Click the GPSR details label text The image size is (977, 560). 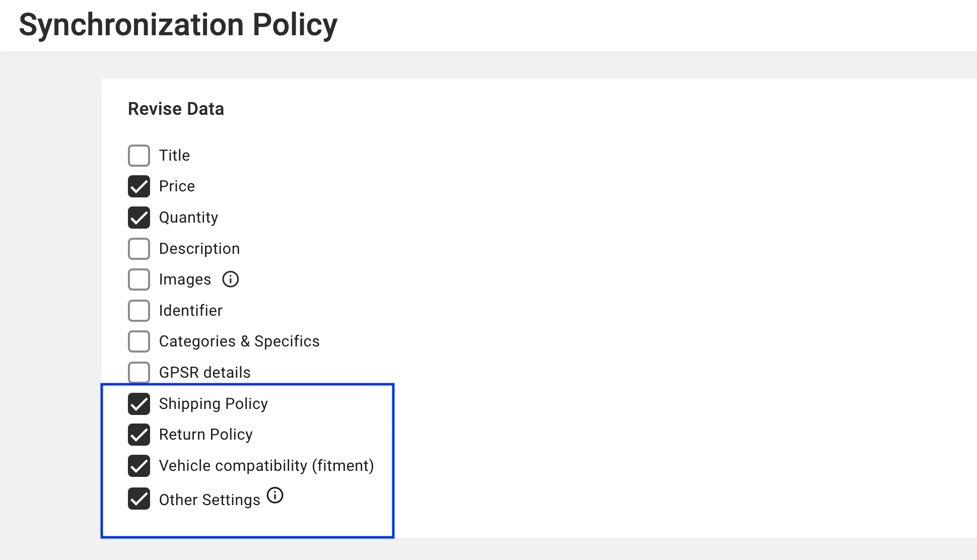(204, 373)
